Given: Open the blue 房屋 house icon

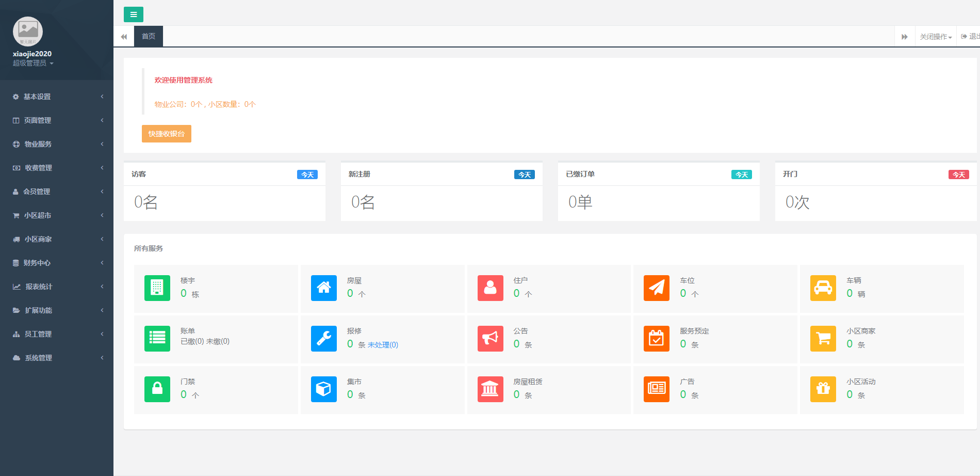Looking at the screenshot, I should pos(323,288).
